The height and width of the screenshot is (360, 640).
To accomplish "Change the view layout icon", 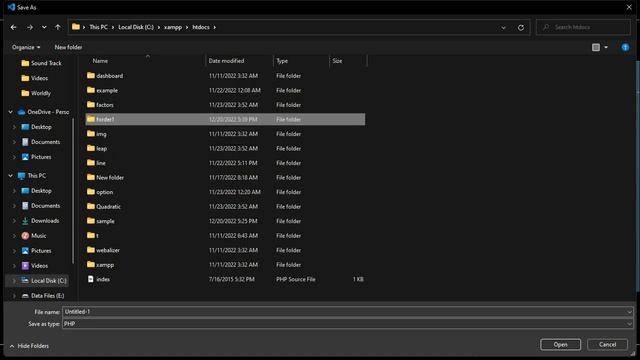I will tap(596, 47).
